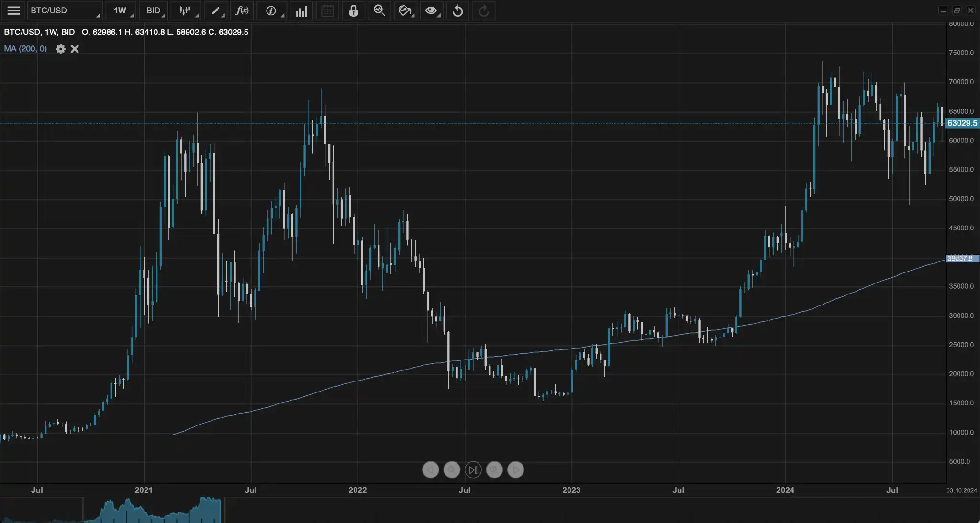The height and width of the screenshot is (523, 980).
Task: Open the BTC/USD instrument dropdown
Action: pyautogui.click(x=65, y=11)
